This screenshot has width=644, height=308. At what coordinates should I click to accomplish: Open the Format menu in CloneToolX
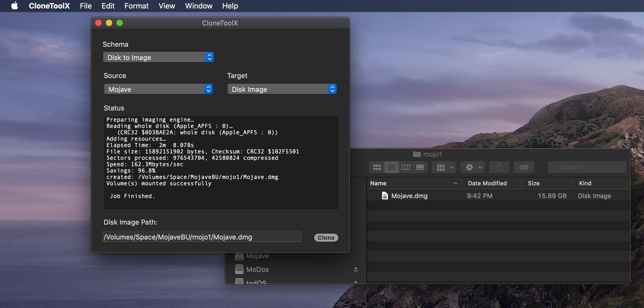pos(136,6)
